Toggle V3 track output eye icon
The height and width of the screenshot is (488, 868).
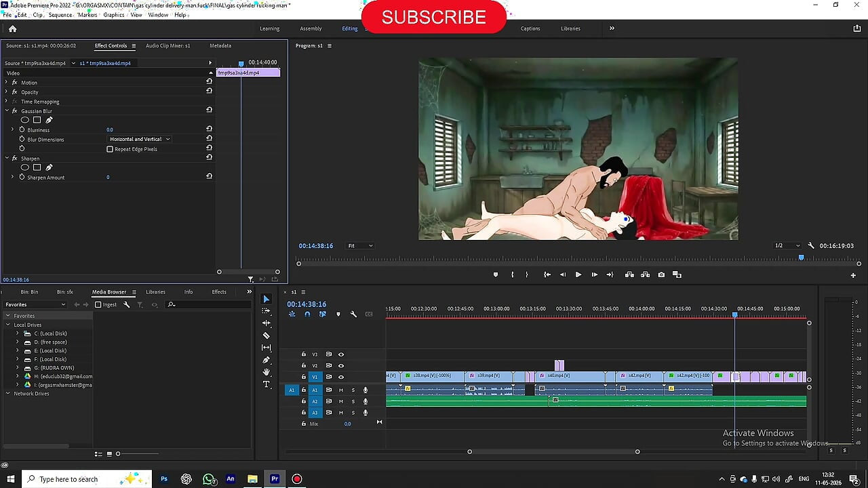(341, 354)
